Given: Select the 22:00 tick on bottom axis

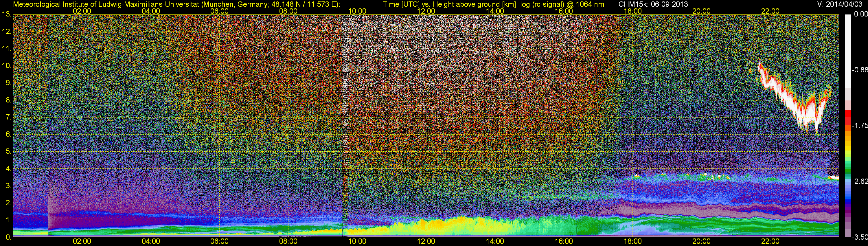Looking at the screenshot, I should coord(770,241).
